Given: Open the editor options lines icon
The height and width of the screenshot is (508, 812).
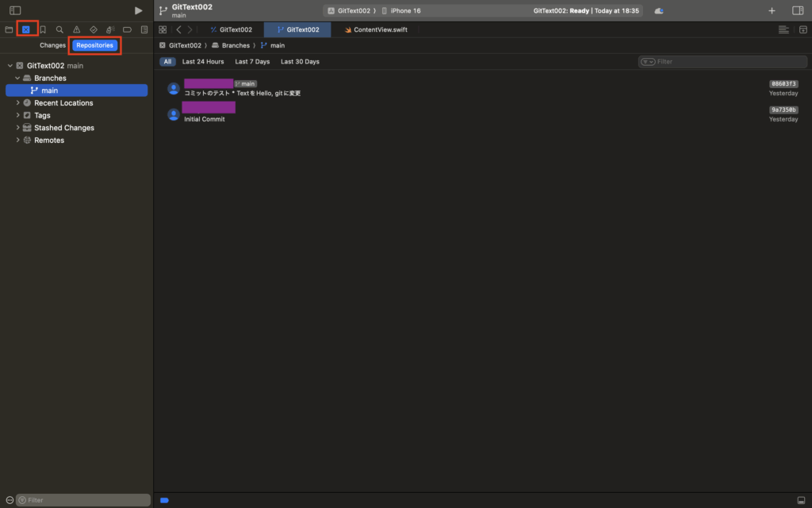Looking at the screenshot, I should click(783, 29).
